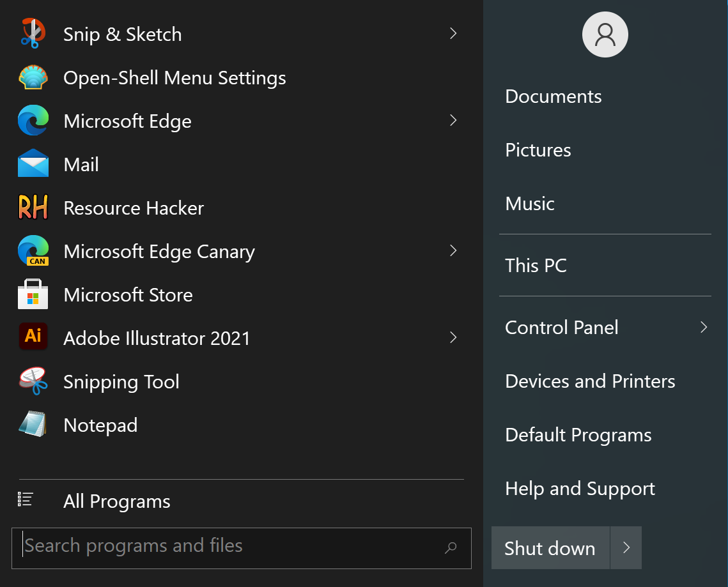The width and height of the screenshot is (728, 587).
Task: Launch Adobe Illustrator 2021 via Ai icon
Action: click(x=33, y=336)
